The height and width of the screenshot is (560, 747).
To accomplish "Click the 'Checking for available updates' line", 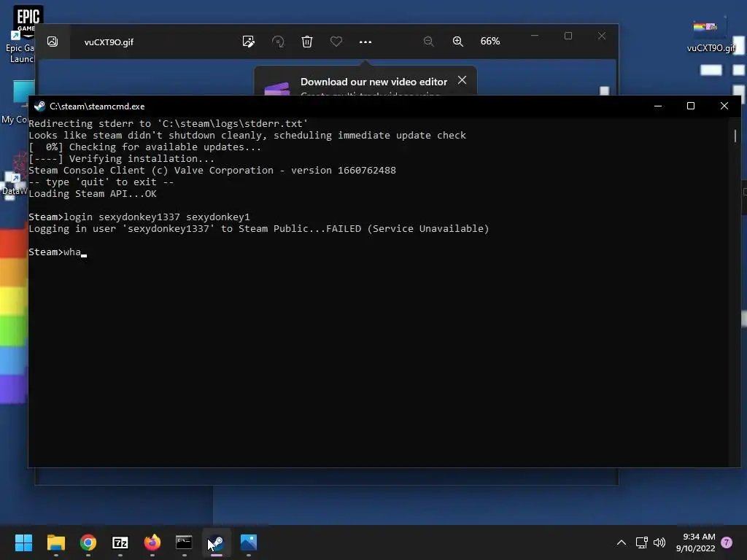I will tap(145, 147).
